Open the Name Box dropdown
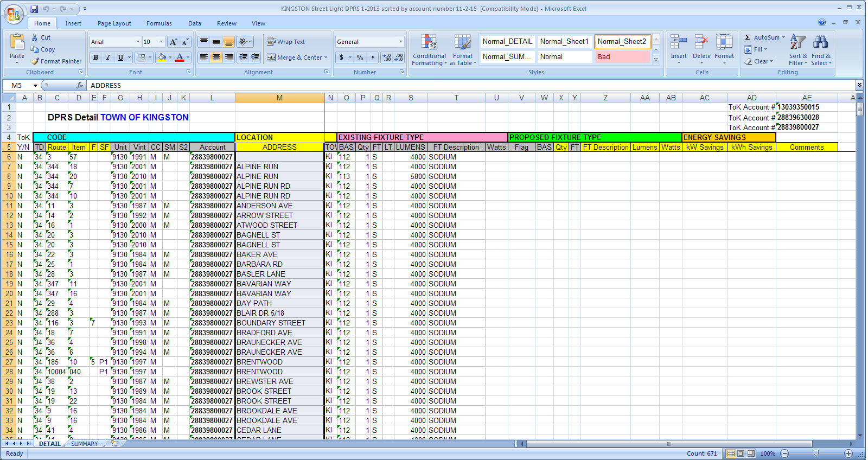The image size is (868, 460). [x=35, y=86]
